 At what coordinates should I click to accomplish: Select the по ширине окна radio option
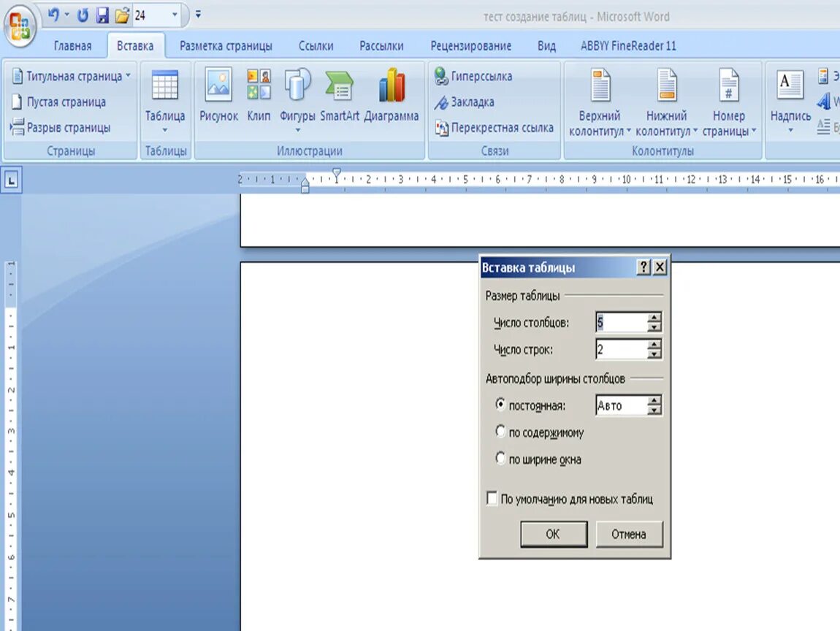coord(500,458)
